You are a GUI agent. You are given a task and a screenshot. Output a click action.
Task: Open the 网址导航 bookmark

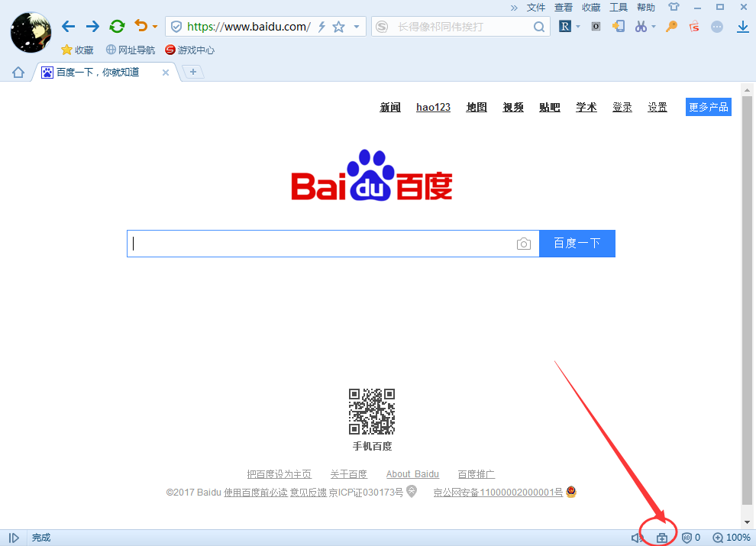tap(130, 50)
